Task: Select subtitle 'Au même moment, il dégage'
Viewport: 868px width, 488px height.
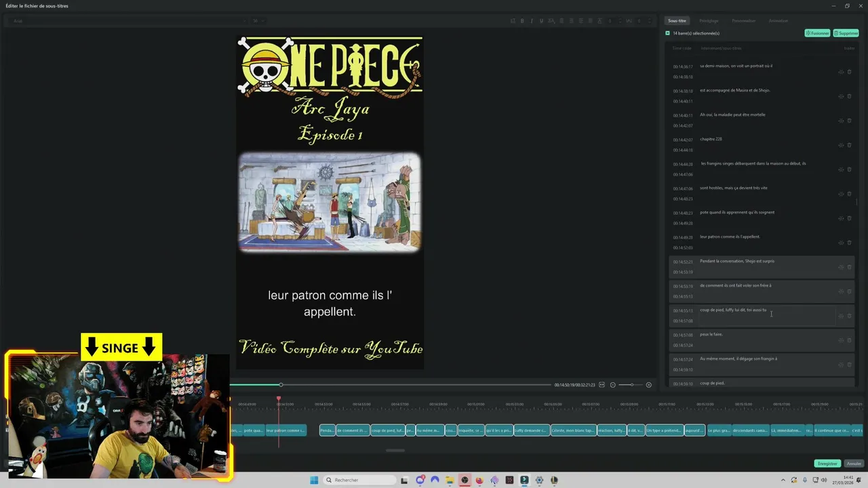Action: pos(738,359)
